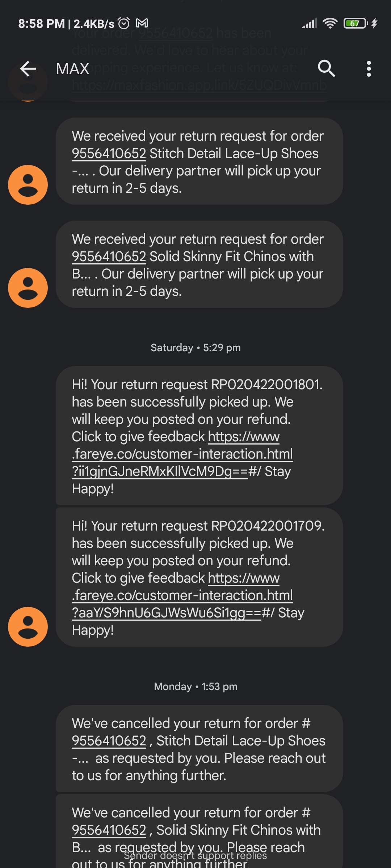
Task: Tap the Saturday 5:29 pm timestamp
Action: (x=195, y=348)
